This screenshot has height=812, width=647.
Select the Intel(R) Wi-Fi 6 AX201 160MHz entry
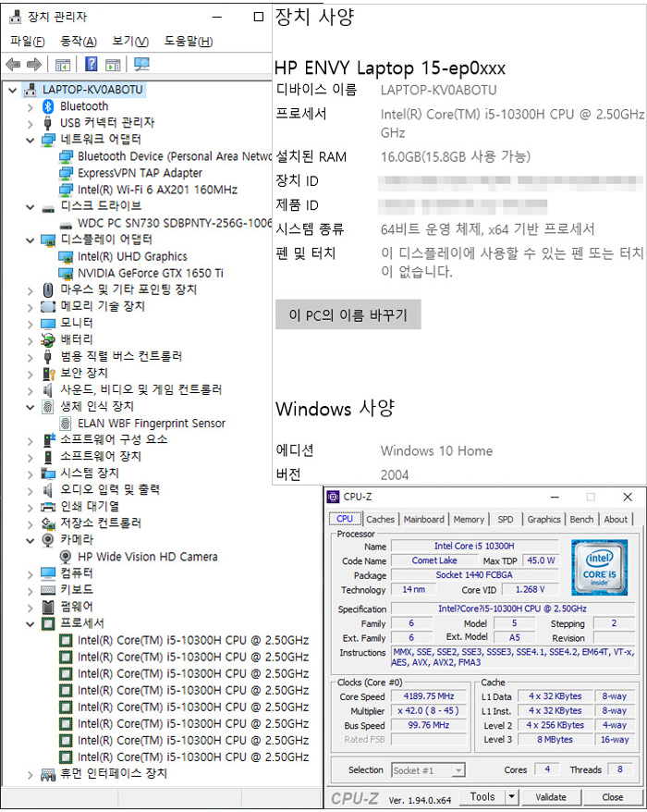[157, 190]
